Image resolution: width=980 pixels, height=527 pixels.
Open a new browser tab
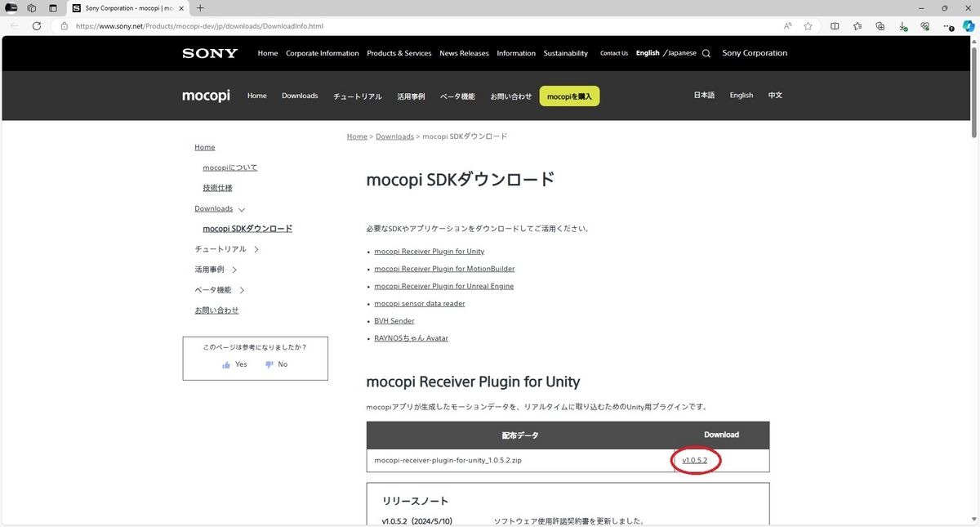point(201,8)
